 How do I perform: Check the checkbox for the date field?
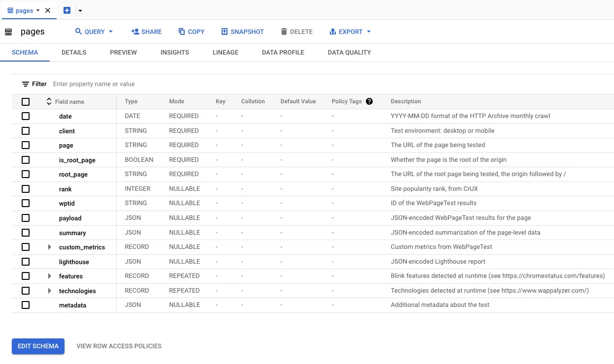click(26, 116)
